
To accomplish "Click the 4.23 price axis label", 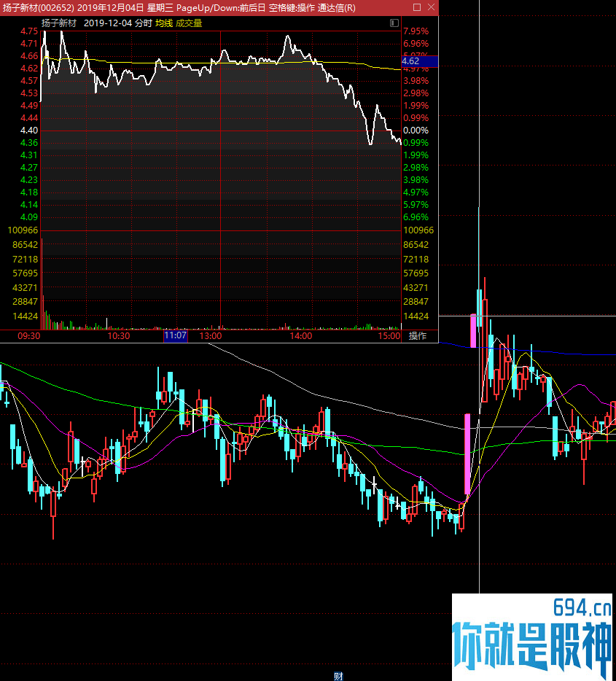I will pyautogui.click(x=29, y=180).
